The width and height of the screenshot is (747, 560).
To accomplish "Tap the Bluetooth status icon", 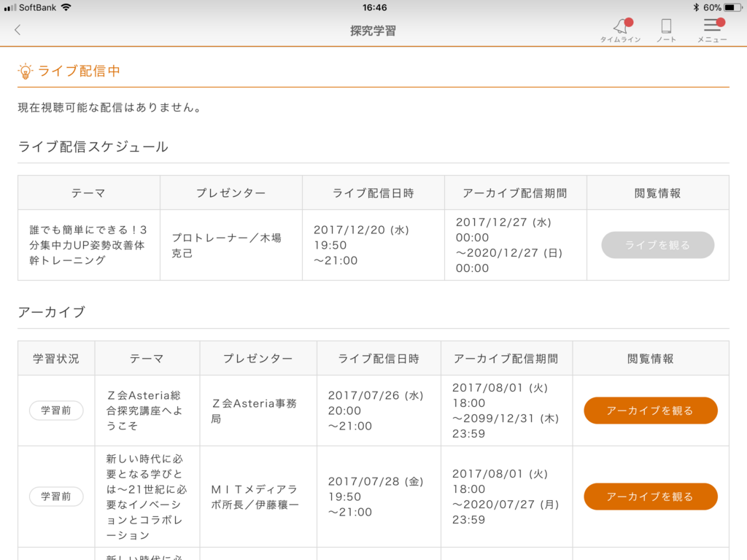I will [696, 7].
